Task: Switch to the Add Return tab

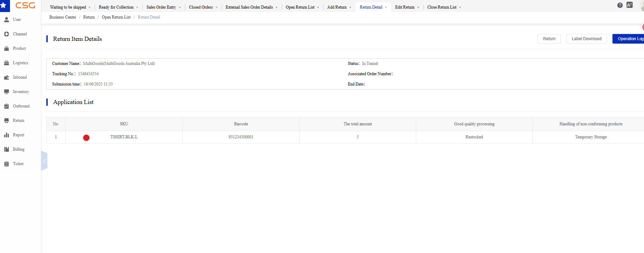Action: click(337, 7)
